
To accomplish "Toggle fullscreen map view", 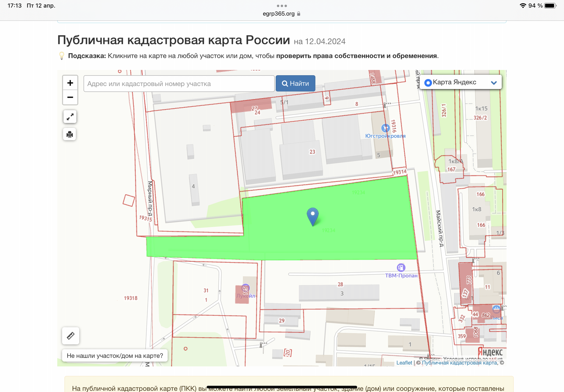I will click(70, 117).
